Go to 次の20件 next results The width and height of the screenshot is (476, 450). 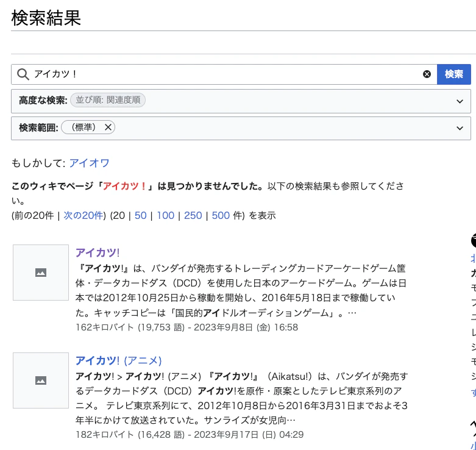pos(83,216)
